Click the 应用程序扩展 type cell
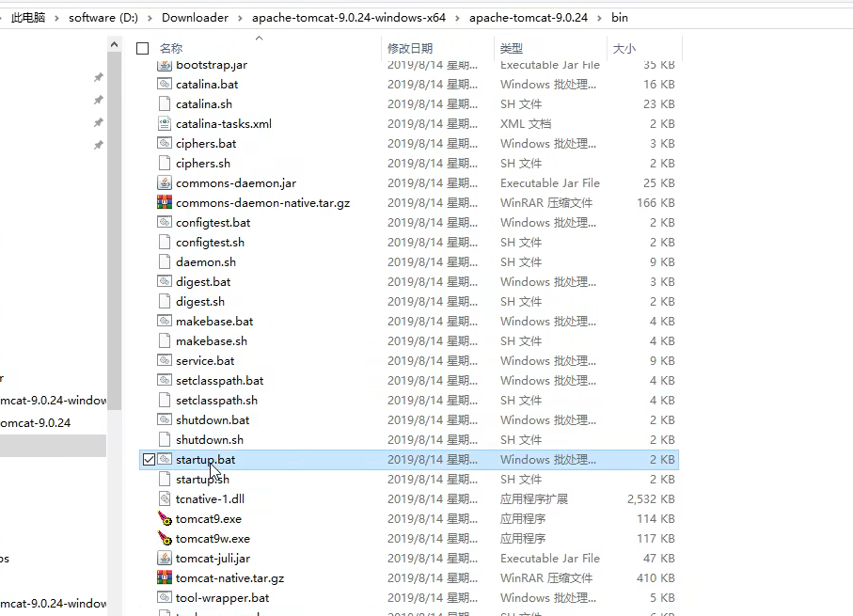Image resolution: width=853 pixels, height=616 pixels. pyautogui.click(x=533, y=499)
